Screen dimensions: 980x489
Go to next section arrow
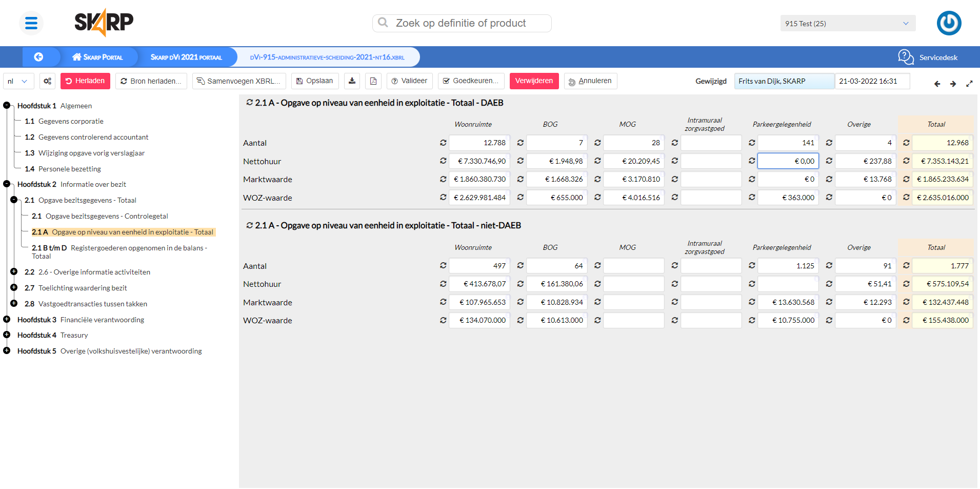pos(953,84)
